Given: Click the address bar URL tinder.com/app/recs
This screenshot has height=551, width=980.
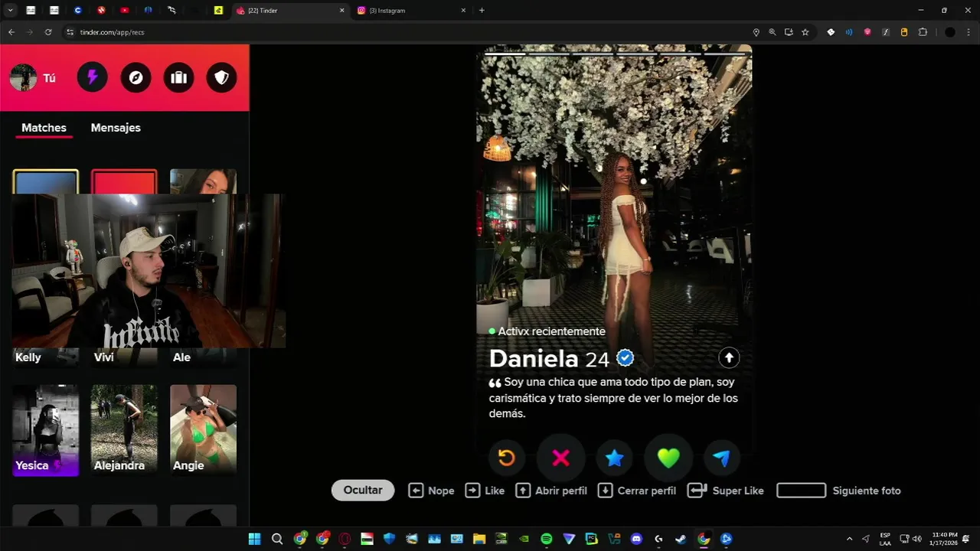Looking at the screenshot, I should click(112, 32).
